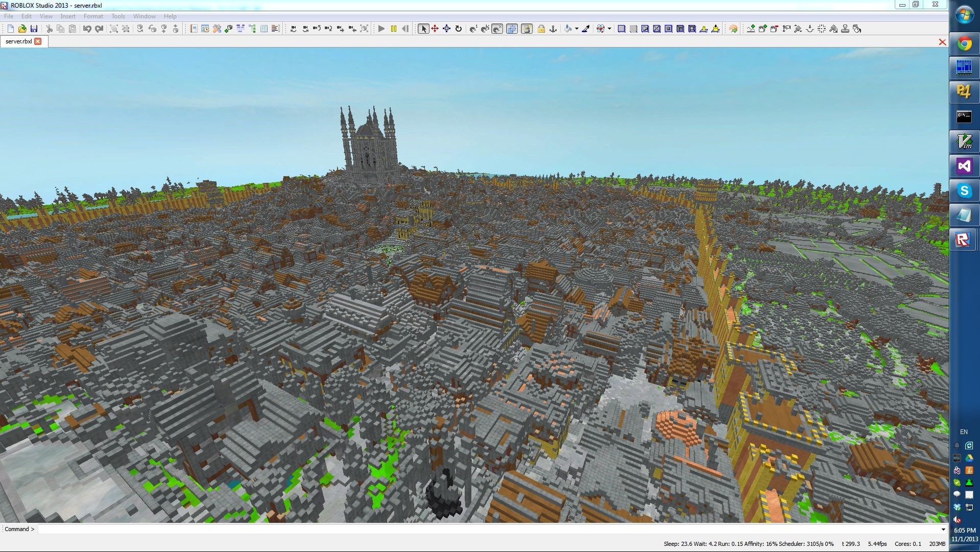Select the terrain crater tool
980x552 pixels.
point(809,29)
